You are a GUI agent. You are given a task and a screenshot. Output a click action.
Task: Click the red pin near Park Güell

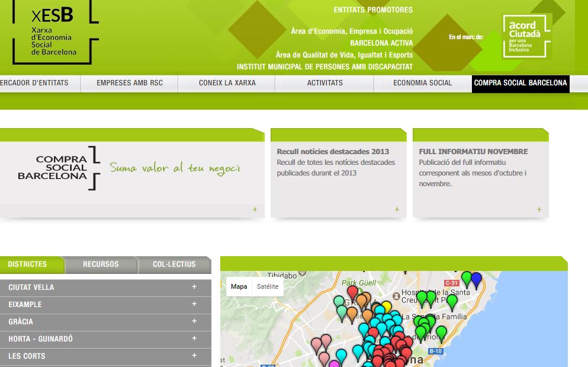point(352,293)
